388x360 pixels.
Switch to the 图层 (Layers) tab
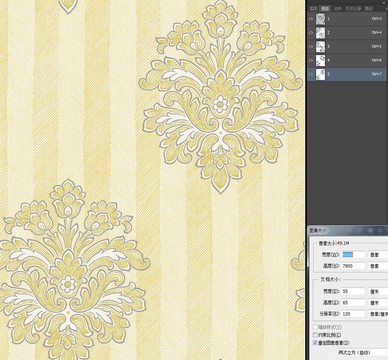pyautogui.click(x=313, y=9)
